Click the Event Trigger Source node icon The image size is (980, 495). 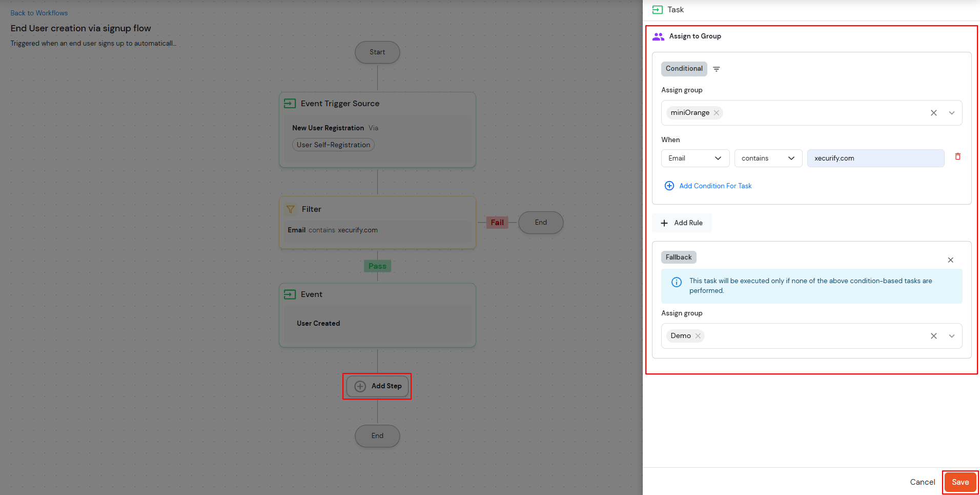(x=290, y=103)
